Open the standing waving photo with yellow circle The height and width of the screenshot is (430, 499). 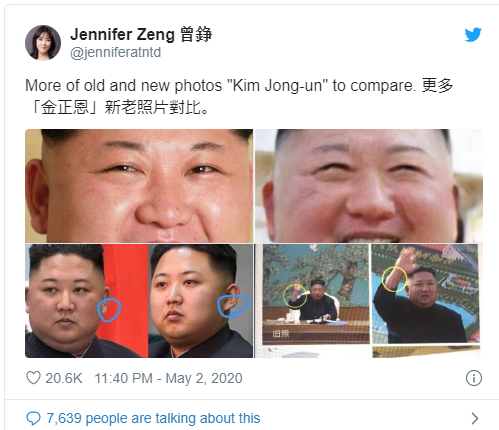425,294
